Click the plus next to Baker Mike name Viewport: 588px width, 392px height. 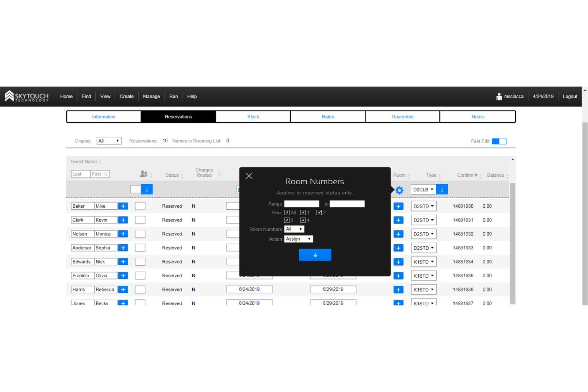pos(123,206)
